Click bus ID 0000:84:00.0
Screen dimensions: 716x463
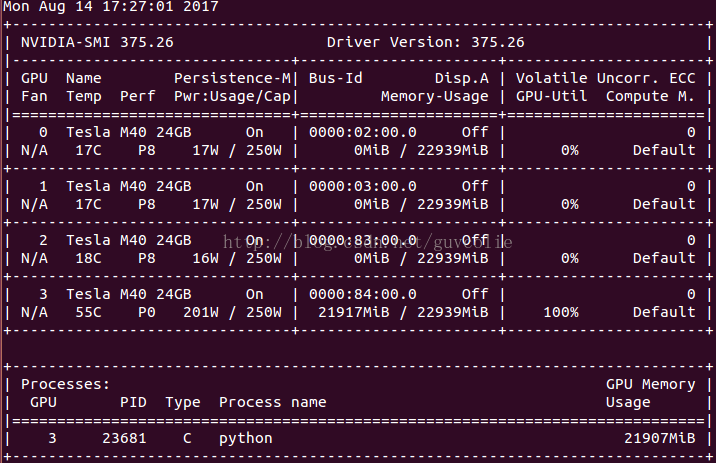pos(363,294)
